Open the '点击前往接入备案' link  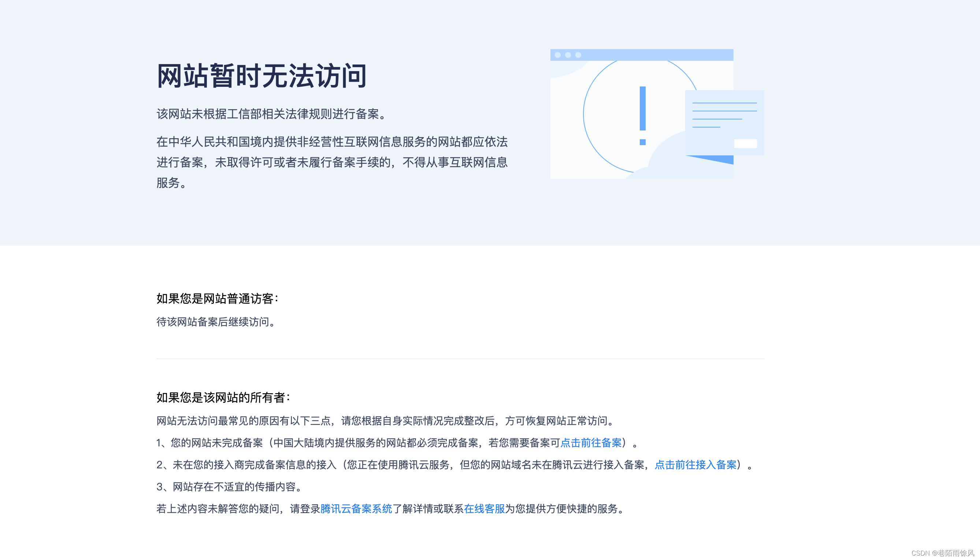695,465
